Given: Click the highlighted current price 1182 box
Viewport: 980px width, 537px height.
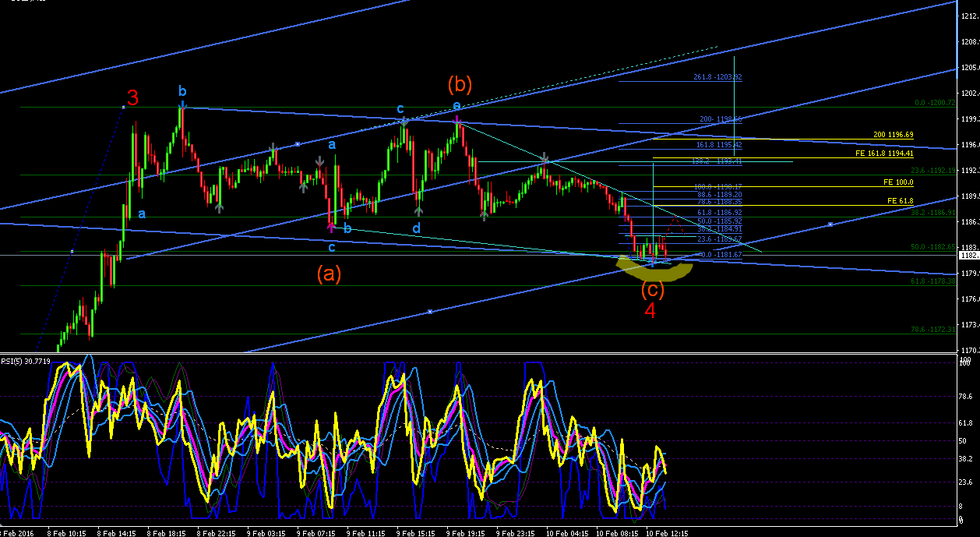Looking at the screenshot, I should (x=968, y=255).
